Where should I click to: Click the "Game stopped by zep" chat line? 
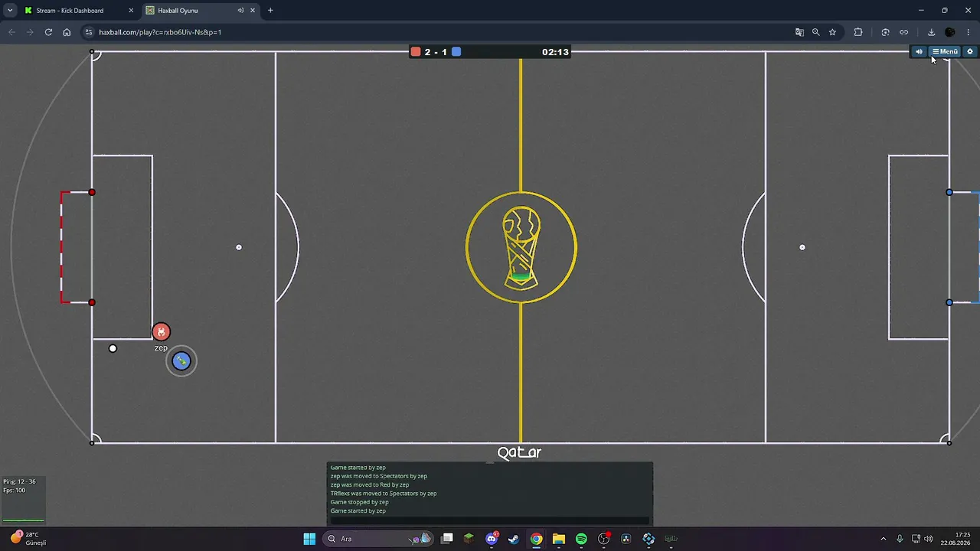[359, 502]
